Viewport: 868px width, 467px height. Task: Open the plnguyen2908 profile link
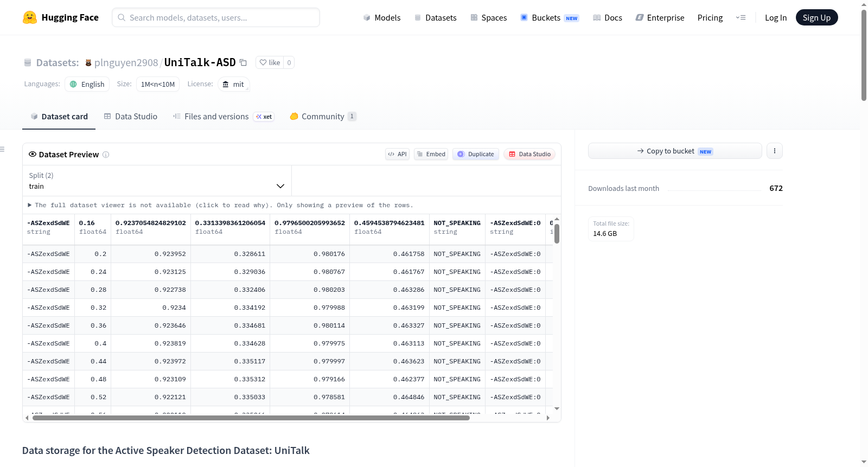126,62
